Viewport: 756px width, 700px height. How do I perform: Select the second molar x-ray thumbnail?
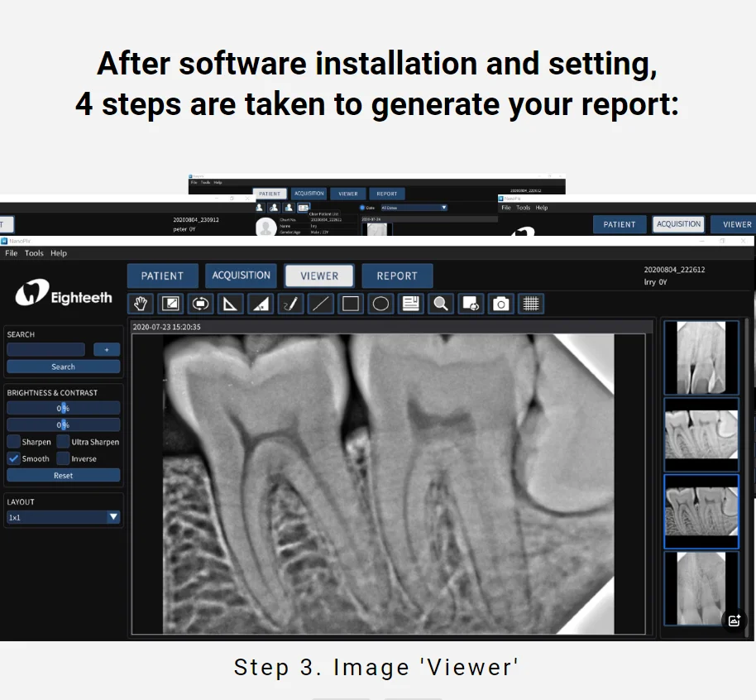[x=701, y=434]
